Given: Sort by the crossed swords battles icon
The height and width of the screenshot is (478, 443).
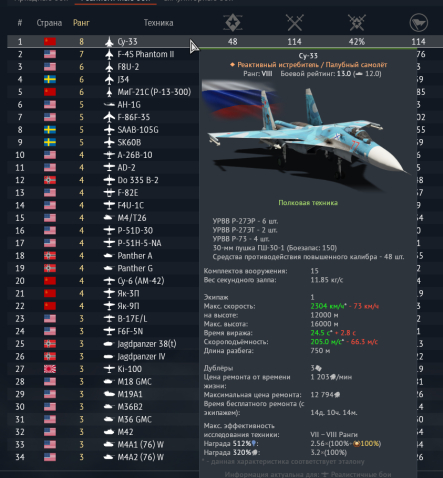Looking at the screenshot, I should click(295, 23).
